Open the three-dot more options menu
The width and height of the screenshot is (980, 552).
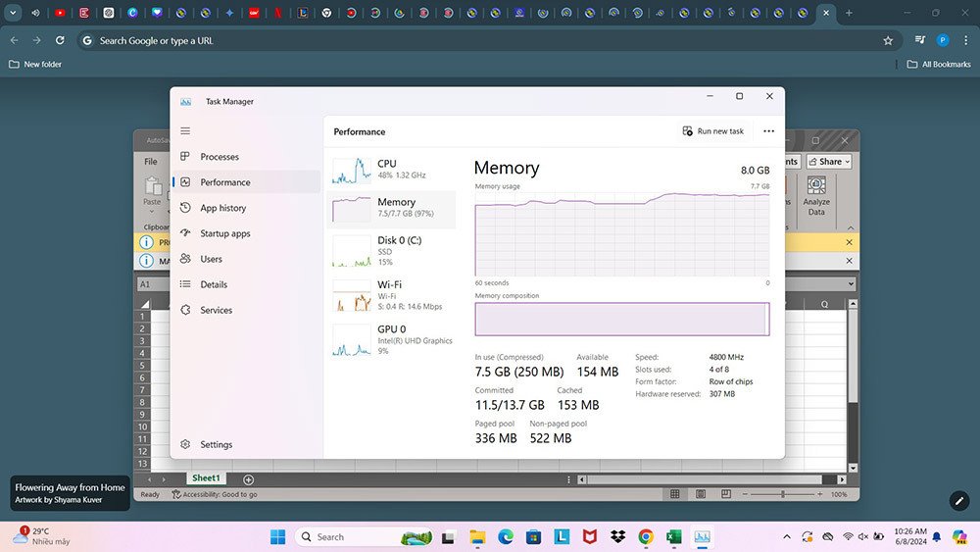coord(768,131)
